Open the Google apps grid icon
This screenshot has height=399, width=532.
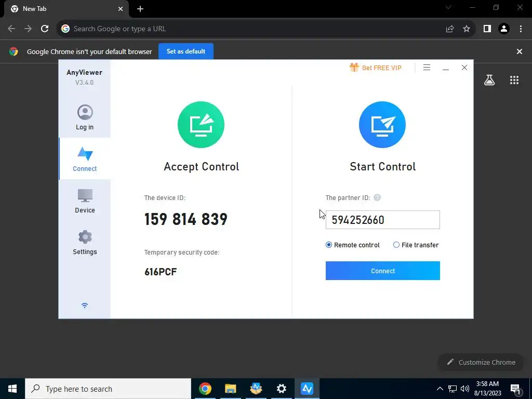pyautogui.click(x=514, y=80)
